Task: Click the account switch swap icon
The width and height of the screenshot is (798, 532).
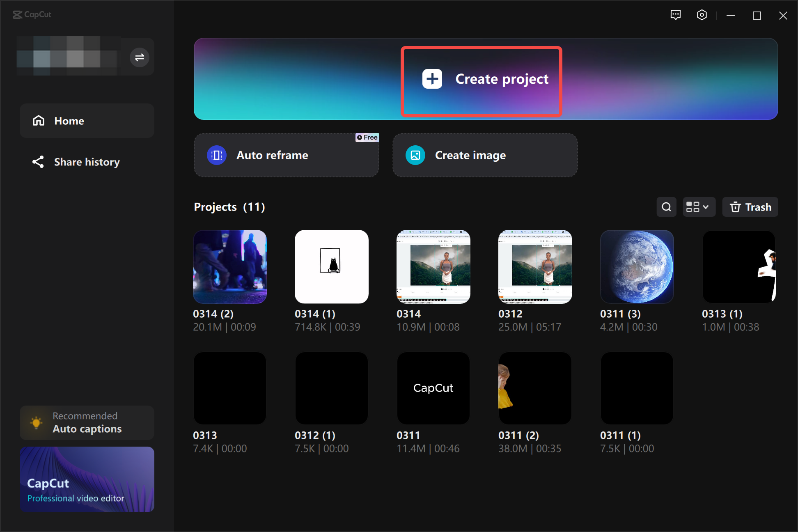Action: (x=139, y=57)
